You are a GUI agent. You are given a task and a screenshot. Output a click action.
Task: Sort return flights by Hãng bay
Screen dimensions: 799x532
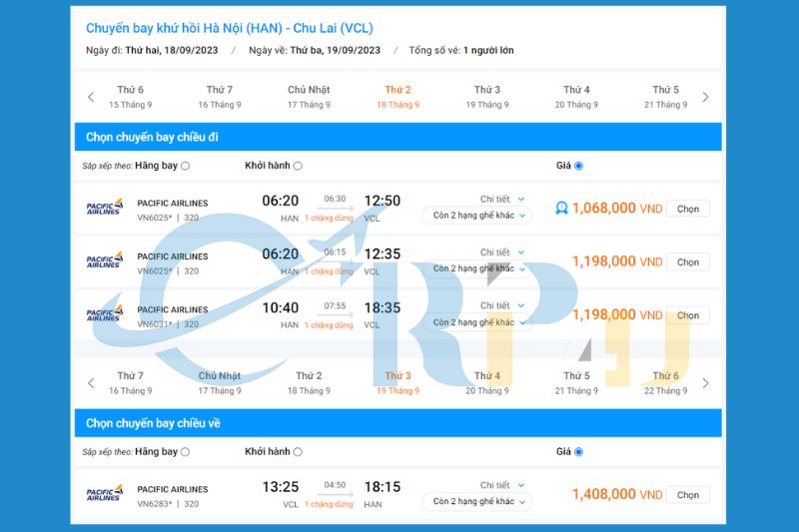(x=186, y=452)
